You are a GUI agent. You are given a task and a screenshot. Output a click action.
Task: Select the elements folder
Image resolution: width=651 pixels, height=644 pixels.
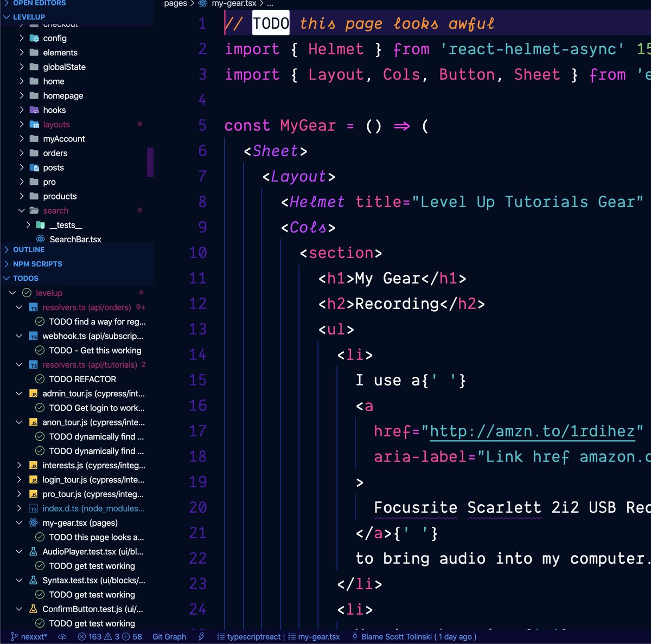60,53
